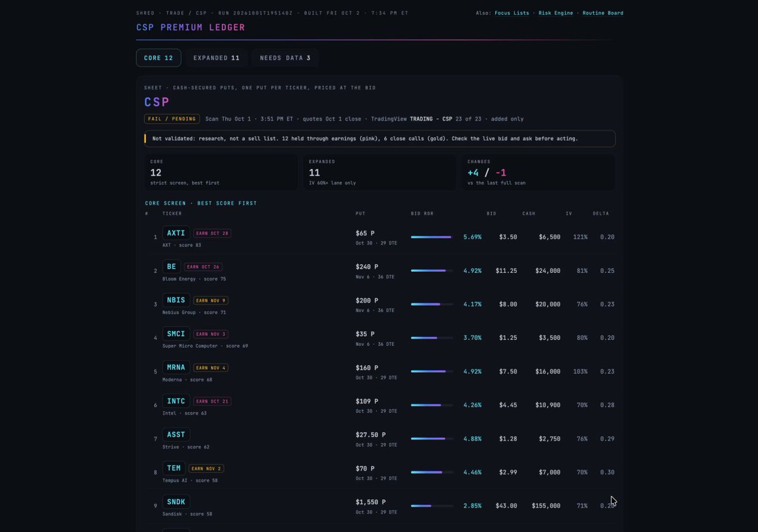This screenshot has width=758, height=532.
Task: Open the SNDK ticker chip
Action: [x=176, y=502]
